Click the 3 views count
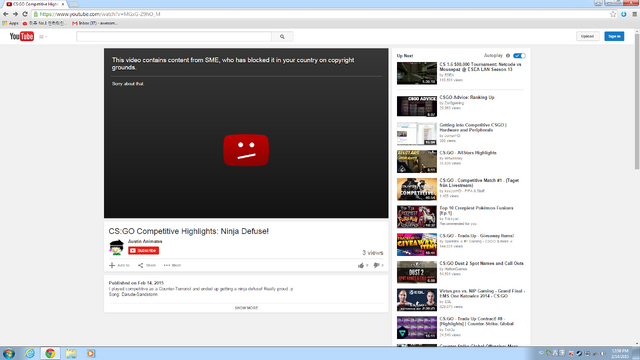Viewport: 640px width, 360px height. 373,253
